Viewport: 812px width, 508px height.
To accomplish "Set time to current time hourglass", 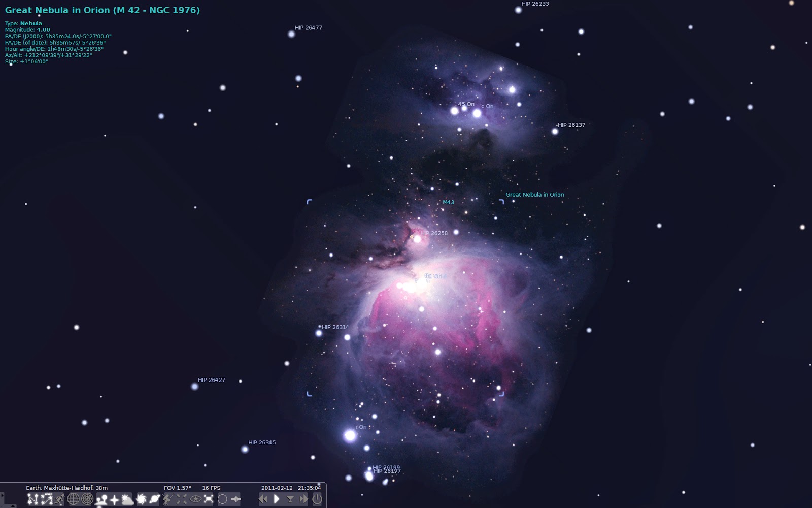I will click(x=290, y=499).
